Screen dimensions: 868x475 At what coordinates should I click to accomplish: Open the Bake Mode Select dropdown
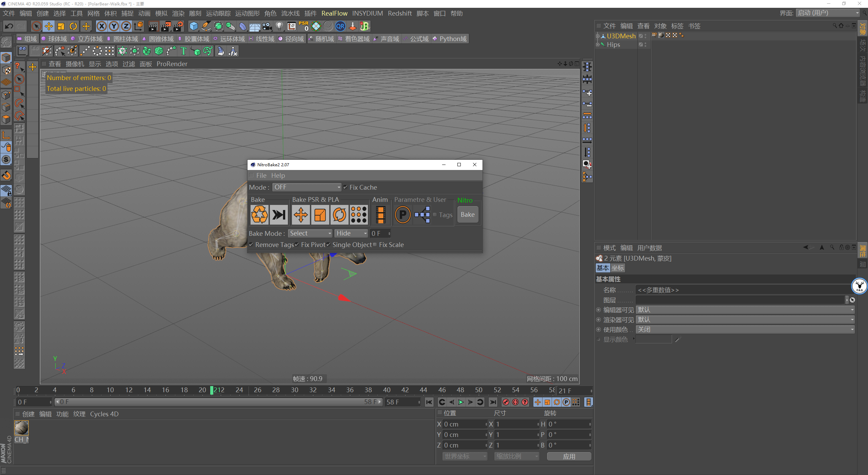click(310, 233)
